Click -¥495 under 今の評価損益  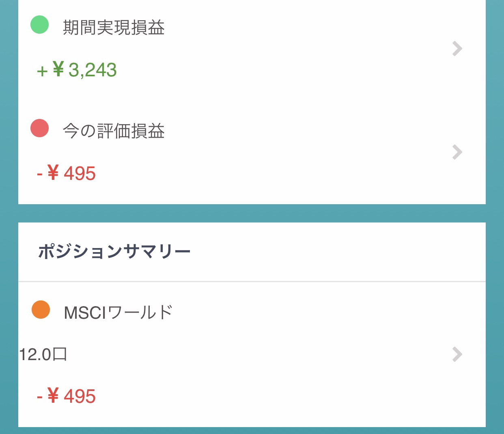[66, 173]
